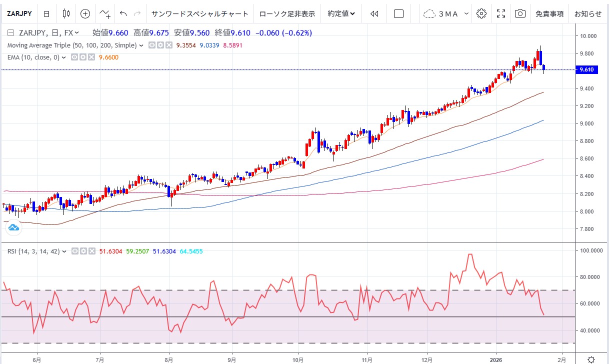Expand the 約定値 dropdown
The height and width of the screenshot is (364, 612).
click(x=341, y=13)
